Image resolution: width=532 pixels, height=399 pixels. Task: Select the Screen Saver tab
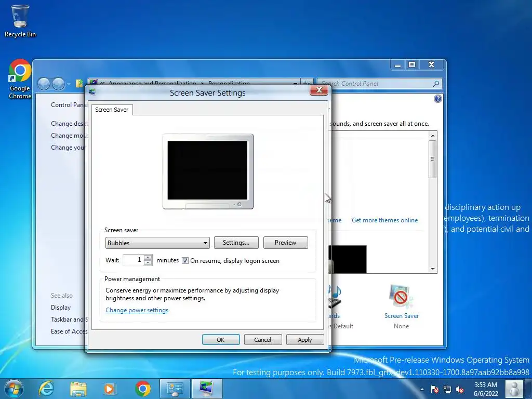tap(112, 110)
